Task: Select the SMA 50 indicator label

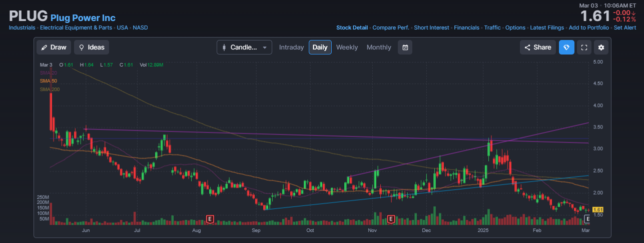Action: tap(49, 81)
